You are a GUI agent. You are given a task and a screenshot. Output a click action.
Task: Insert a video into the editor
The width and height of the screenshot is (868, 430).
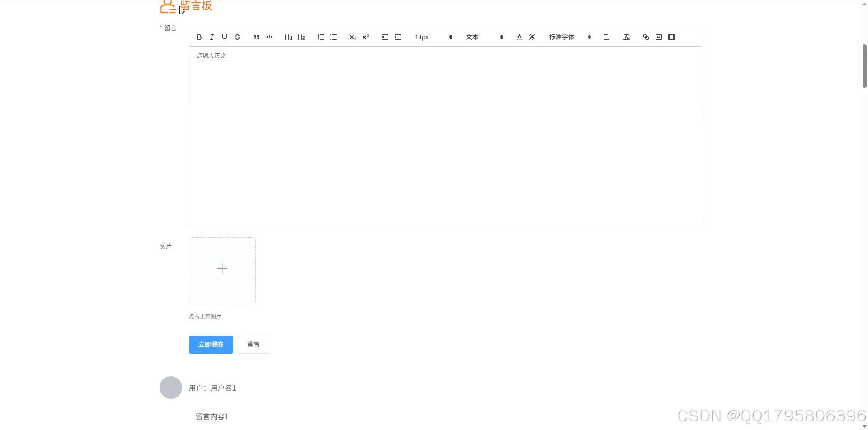coord(671,37)
